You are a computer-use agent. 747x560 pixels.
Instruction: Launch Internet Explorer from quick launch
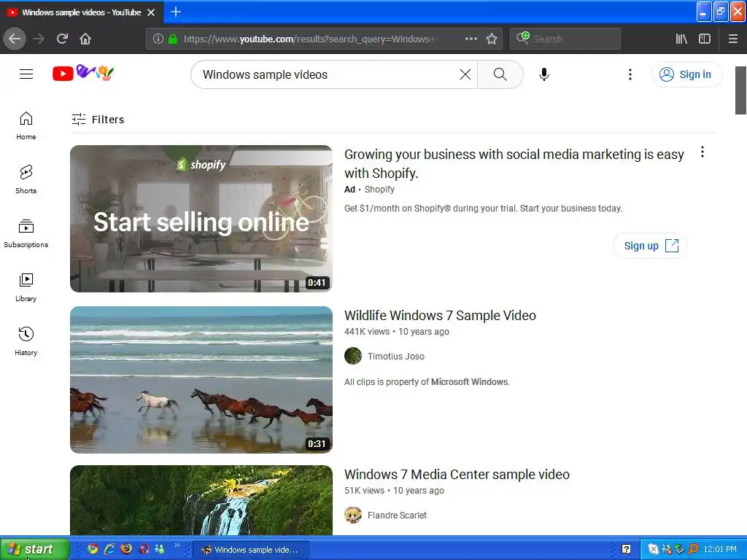pos(109,549)
